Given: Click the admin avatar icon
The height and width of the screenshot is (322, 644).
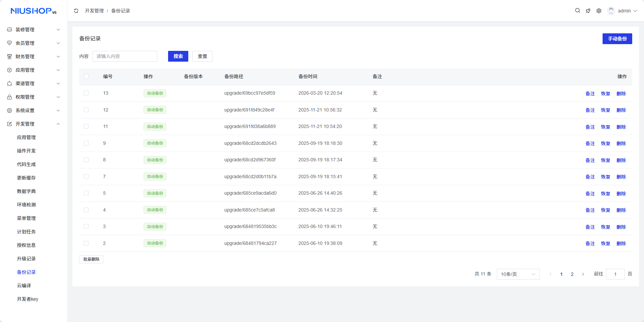Looking at the screenshot, I should (x=611, y=11).
